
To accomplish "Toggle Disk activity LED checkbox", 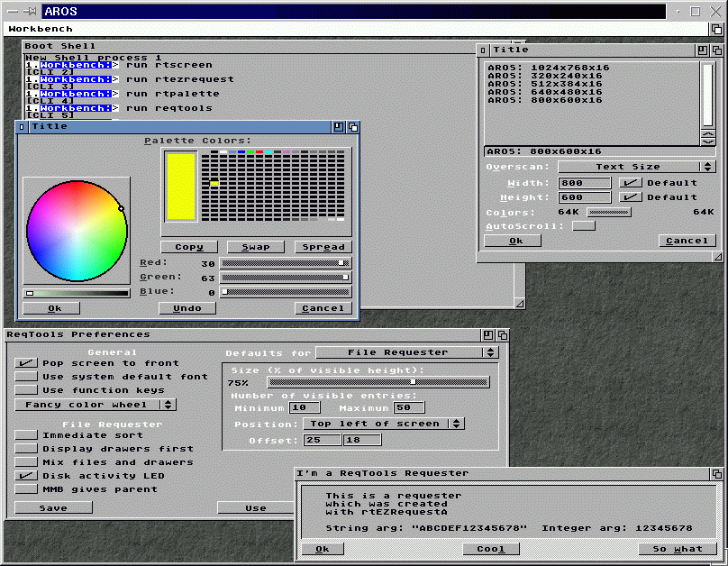I will (26, 476).
